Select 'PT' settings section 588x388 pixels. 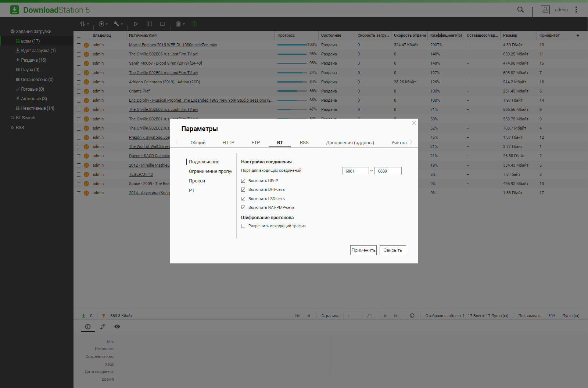tap(192, 190)
